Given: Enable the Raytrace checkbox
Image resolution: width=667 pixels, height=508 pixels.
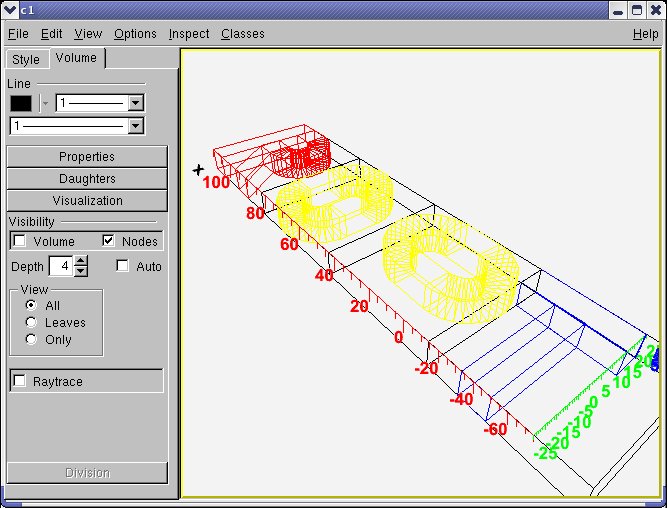Looking at the screenshot, I should pyautogui.click(x=19, y=382).
